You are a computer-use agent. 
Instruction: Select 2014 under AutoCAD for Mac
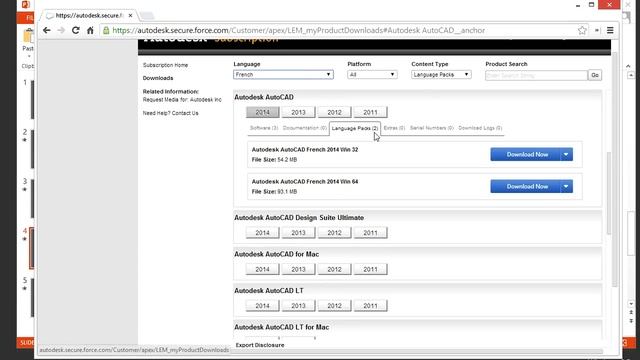(x=262, y=269)
